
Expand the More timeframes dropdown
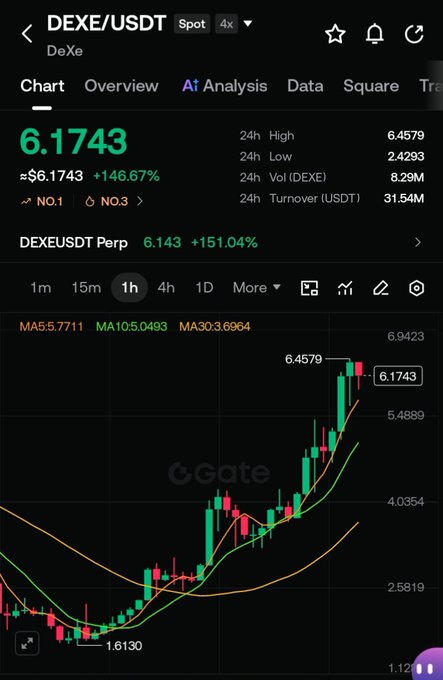click(257, 288)
